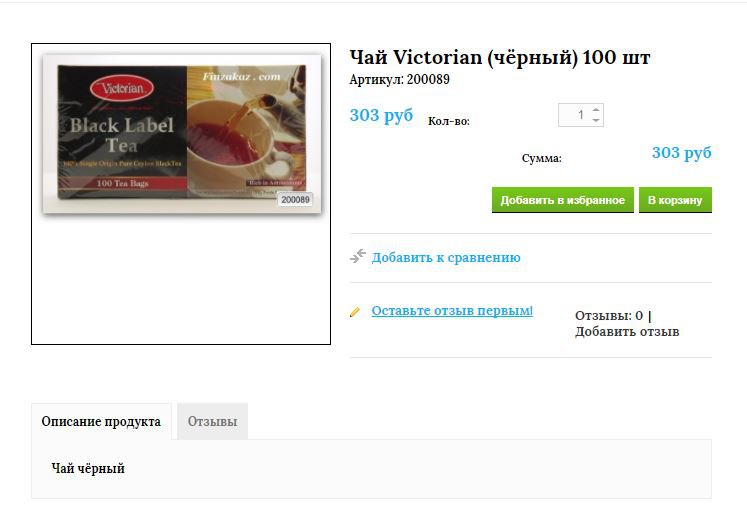
Task: Decrease quantity with the down arrow
Action: click(x=596, y=120)
